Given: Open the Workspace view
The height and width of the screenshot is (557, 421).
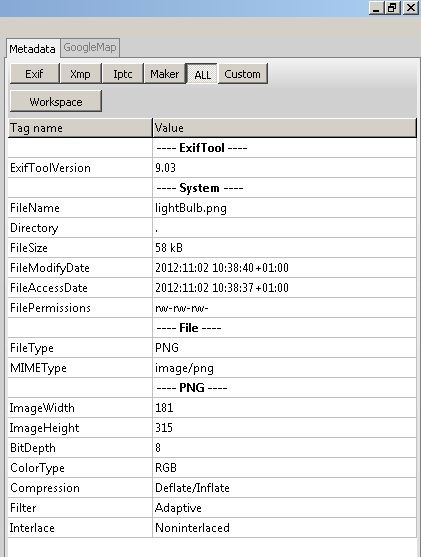Looking at the screenshot, I should tap(56, 102).
